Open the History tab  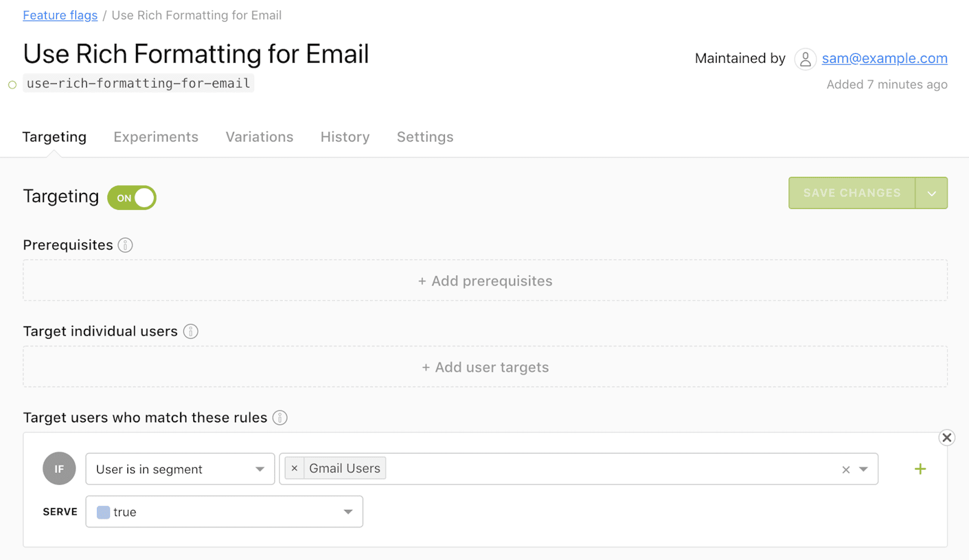[x=345, y=137]
